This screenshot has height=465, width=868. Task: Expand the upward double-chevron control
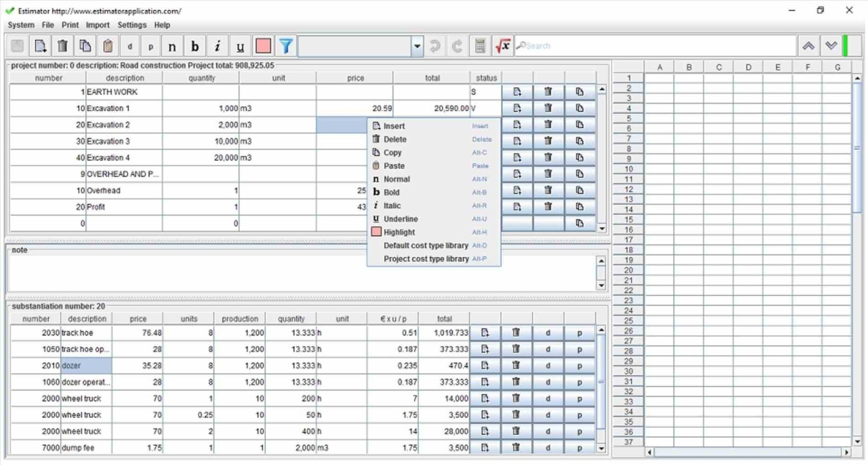(809, 46)
